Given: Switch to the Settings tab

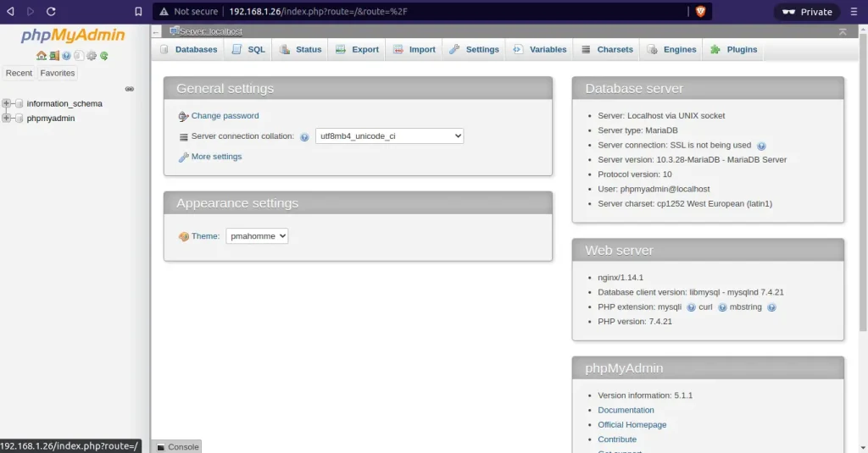Looking at the screenshot, I should [x=474, y=49].
